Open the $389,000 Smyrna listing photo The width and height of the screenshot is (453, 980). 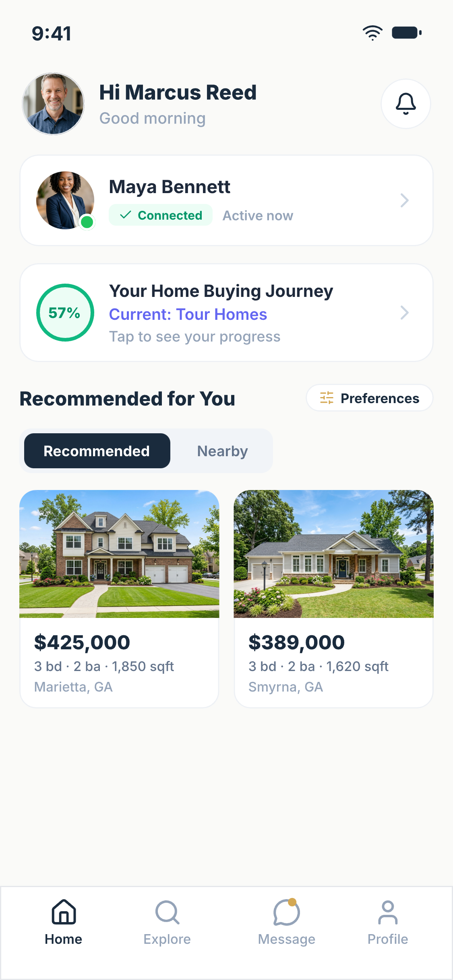[x=334, y=554]
